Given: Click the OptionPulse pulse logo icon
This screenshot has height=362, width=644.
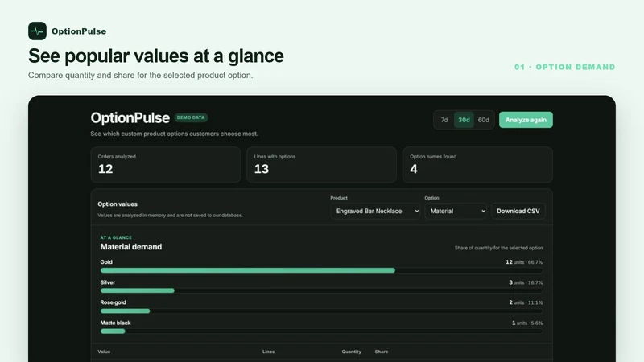Looking at the screenshot, I should [37, 31].
